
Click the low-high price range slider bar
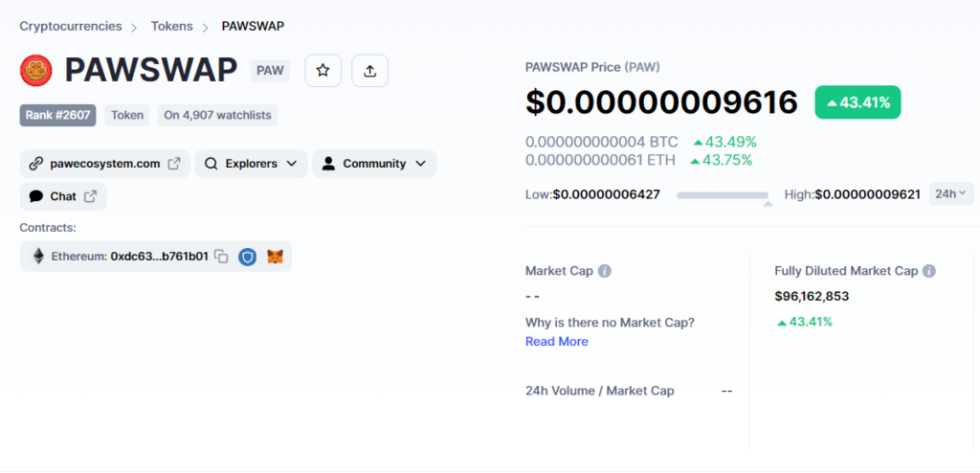[723, 196]
